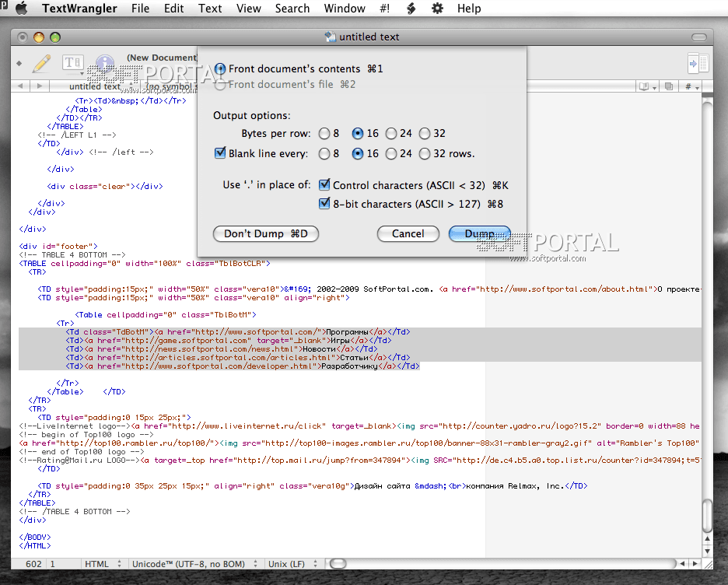This screenshot has height=585, width=728.
Task: Click the counterpart overlapping squares icon
Action: (x=669, y=86)
